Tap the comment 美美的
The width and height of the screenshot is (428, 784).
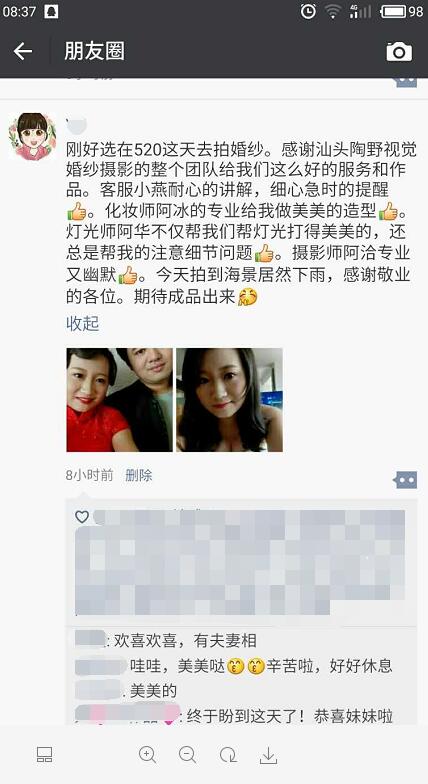(x=153, y=691)
